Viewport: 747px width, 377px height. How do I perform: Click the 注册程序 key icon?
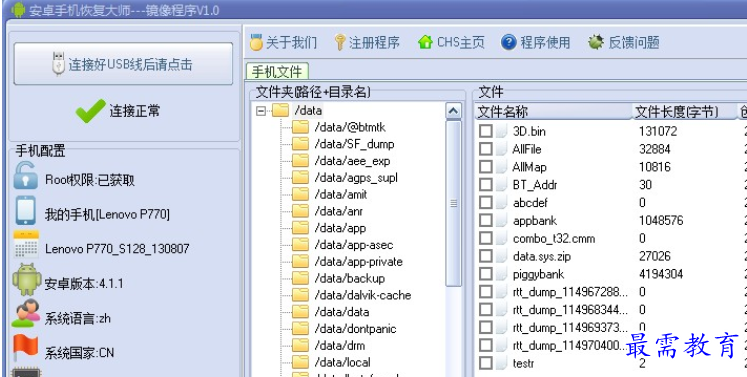tap(340, 42)
